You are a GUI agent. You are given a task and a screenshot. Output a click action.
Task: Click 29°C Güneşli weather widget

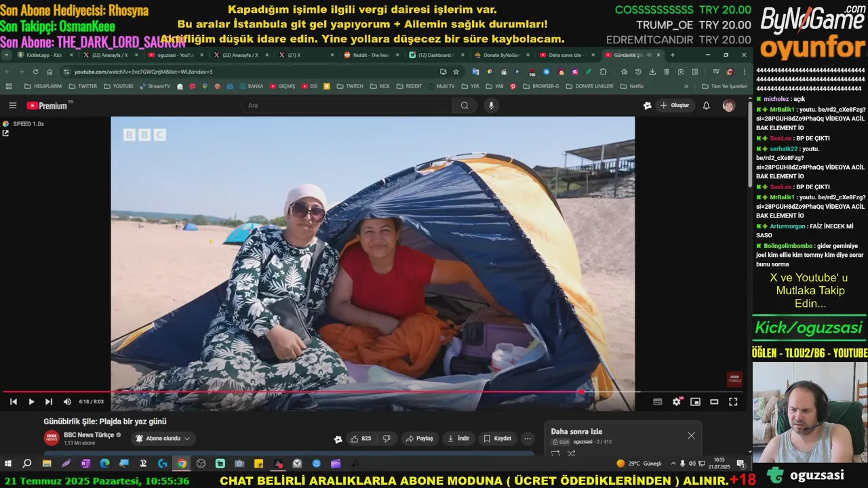[x=639, y=464]
